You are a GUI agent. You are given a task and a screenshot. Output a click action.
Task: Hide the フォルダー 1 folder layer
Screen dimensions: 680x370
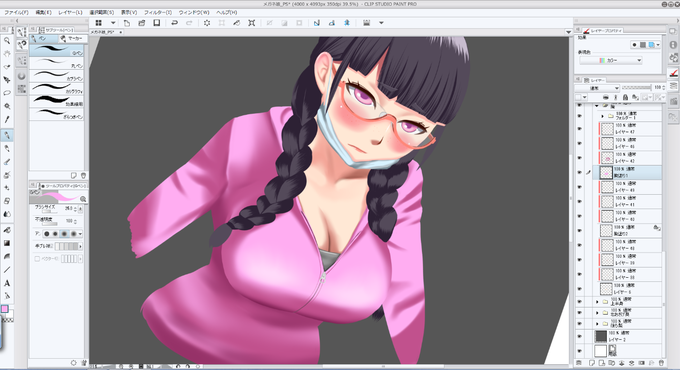coord(579,116)
